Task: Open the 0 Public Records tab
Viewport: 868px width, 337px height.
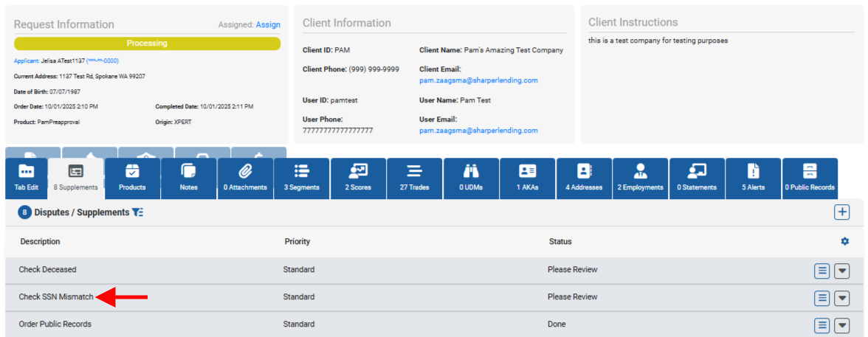Action: click(x=810, y=178)
